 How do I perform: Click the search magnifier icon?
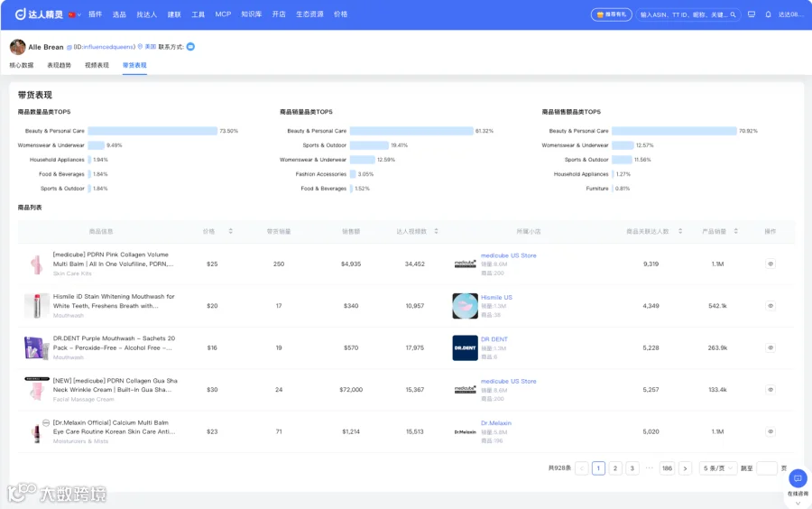click(733, 14)
